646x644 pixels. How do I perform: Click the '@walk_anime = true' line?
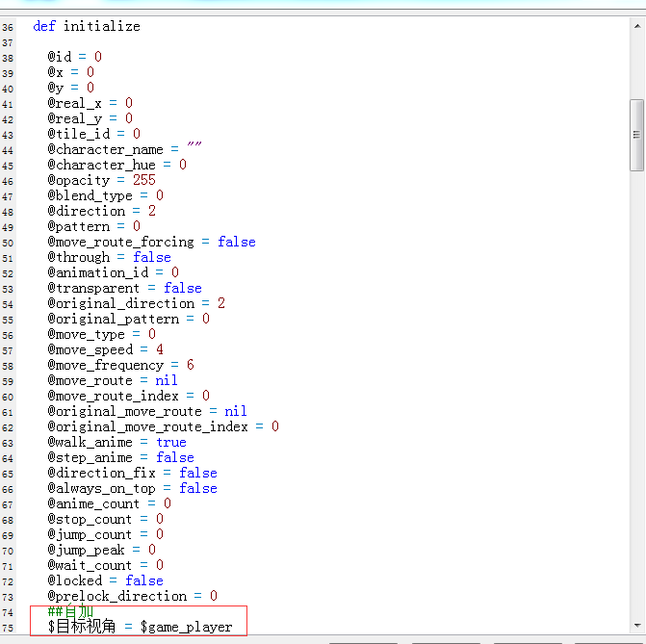117,442
